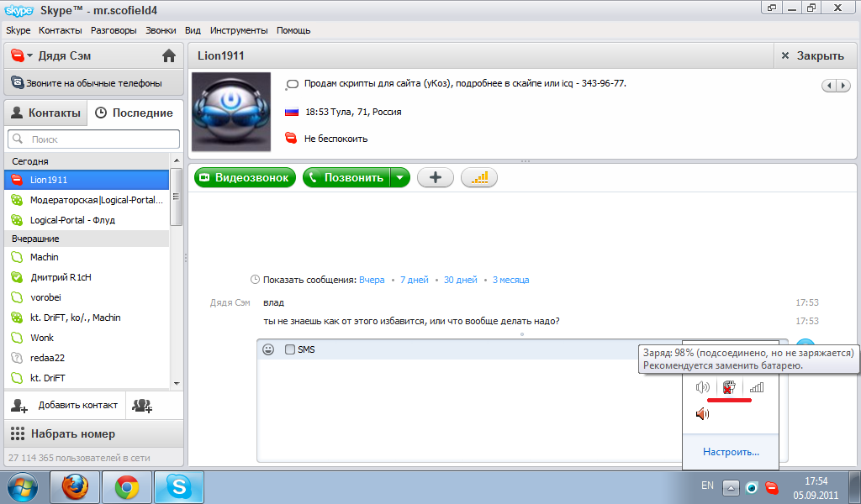This screenshot has width=861, height=504.
Task: Open Набрать номер dial pad
Action: point(94,433)
